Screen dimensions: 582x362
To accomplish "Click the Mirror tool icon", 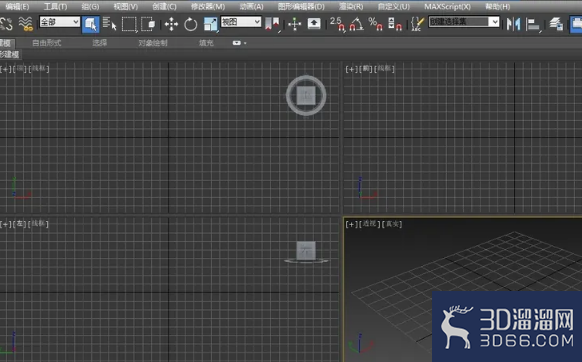I will [514, 25].
